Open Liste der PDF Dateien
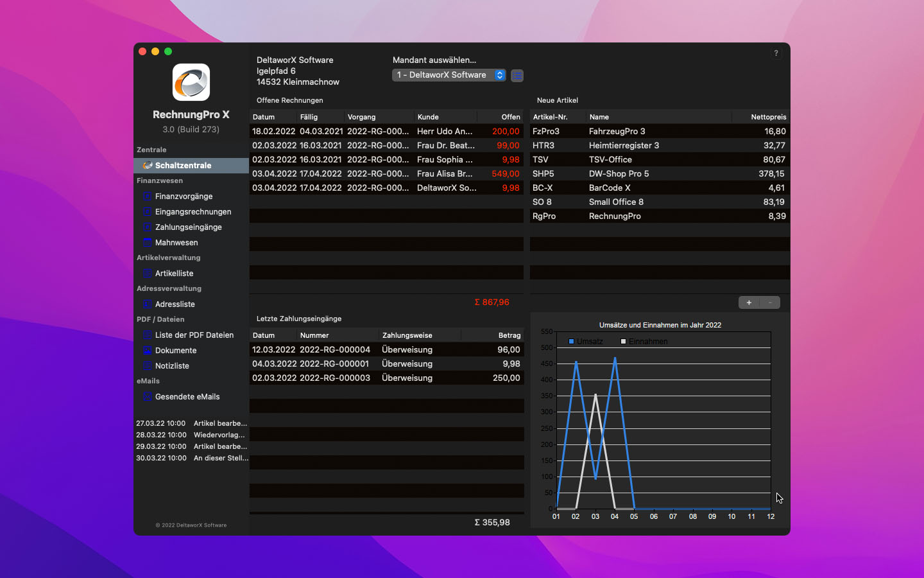This screenshot has width=924, height=578. pyautogui.click(x=194, y=335)
